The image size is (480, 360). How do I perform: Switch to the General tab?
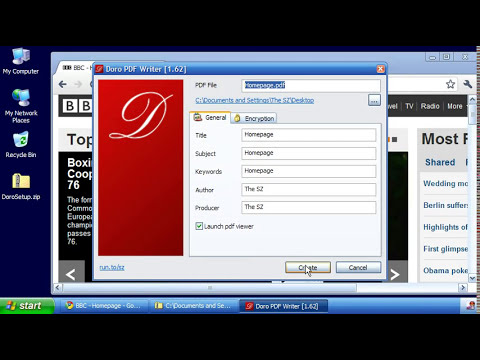pos(210,118)
